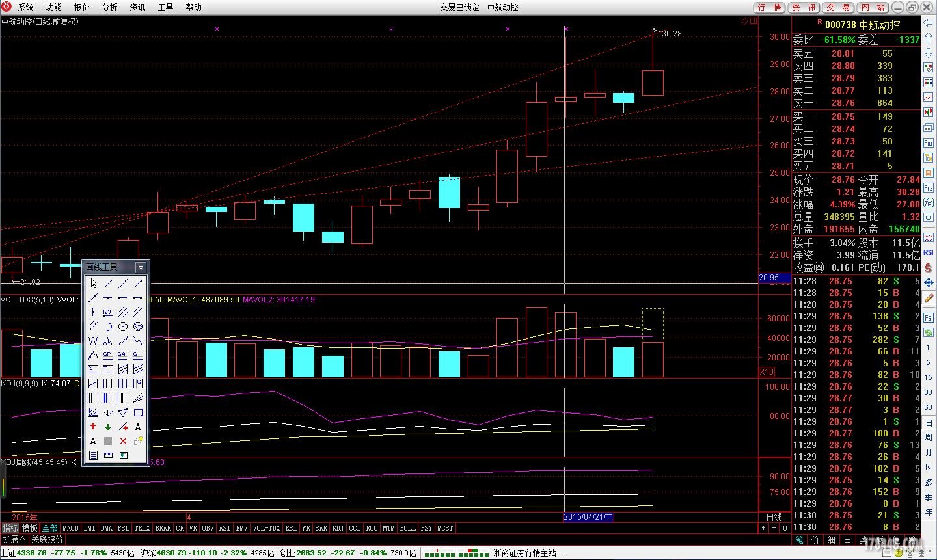Click the red X delete-drawing tool
The height and width of the screenshot is (560, 937).
click(123, 441)
